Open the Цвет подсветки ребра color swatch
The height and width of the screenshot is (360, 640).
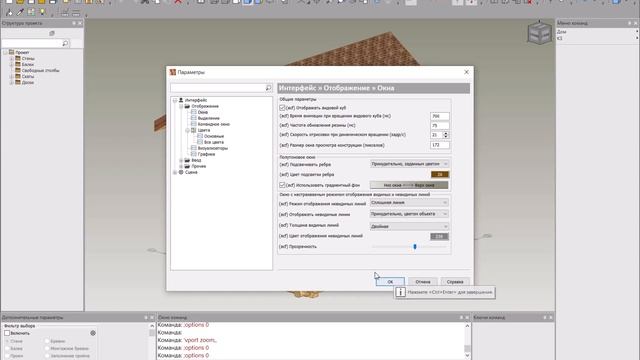440,174
